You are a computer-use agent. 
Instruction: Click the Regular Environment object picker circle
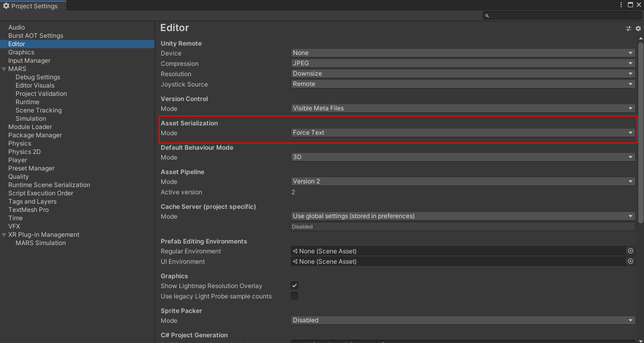(x=631, y=251)
